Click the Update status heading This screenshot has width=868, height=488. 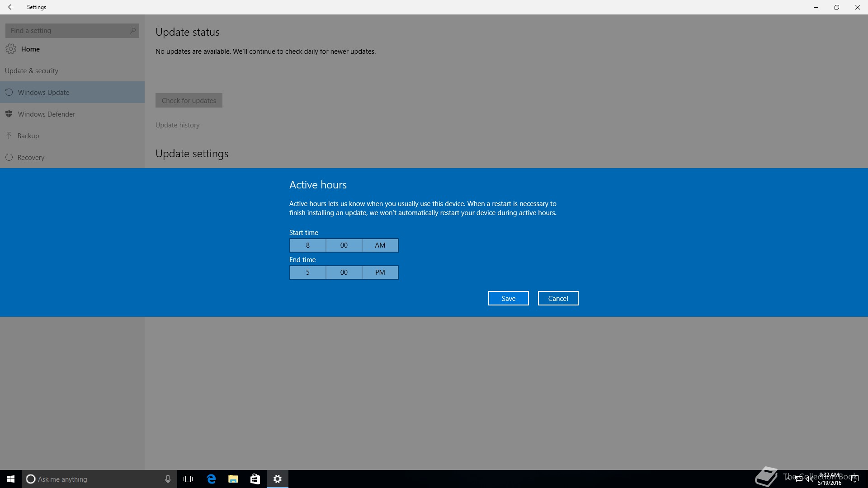click(188, 32)
